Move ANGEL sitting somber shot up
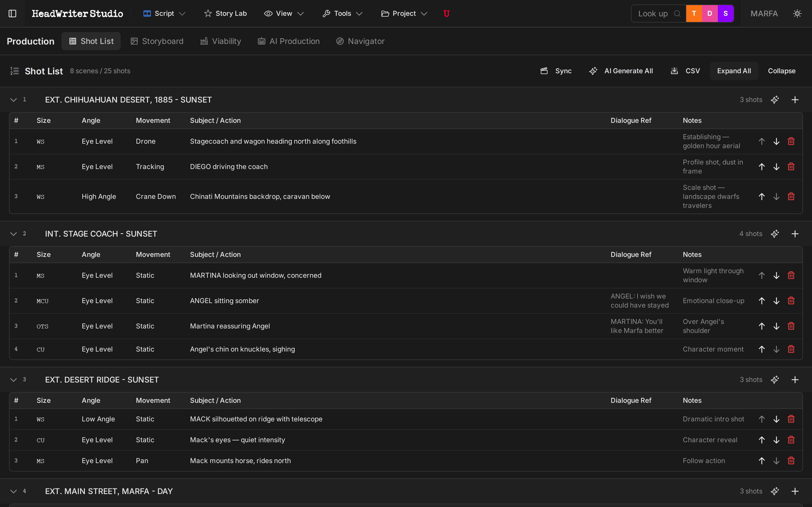Screen dimensions: 812x507 (761, 301)
